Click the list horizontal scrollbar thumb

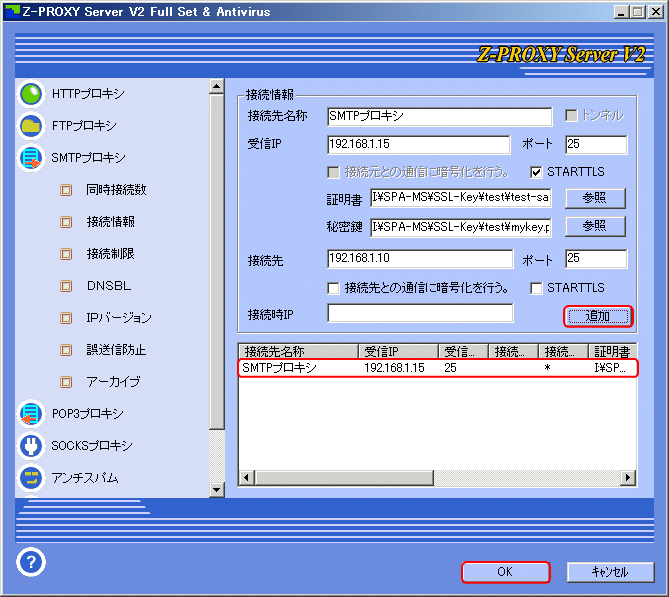(x=344, y=478)
